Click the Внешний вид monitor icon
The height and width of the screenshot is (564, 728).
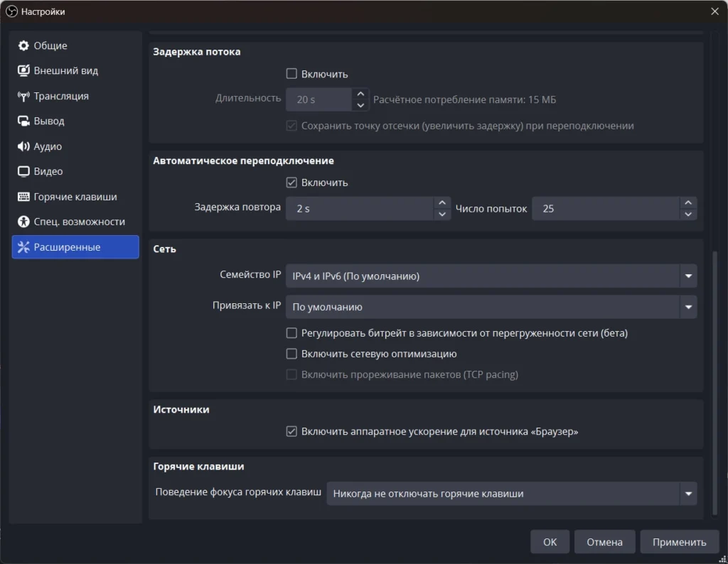point(23,71)
